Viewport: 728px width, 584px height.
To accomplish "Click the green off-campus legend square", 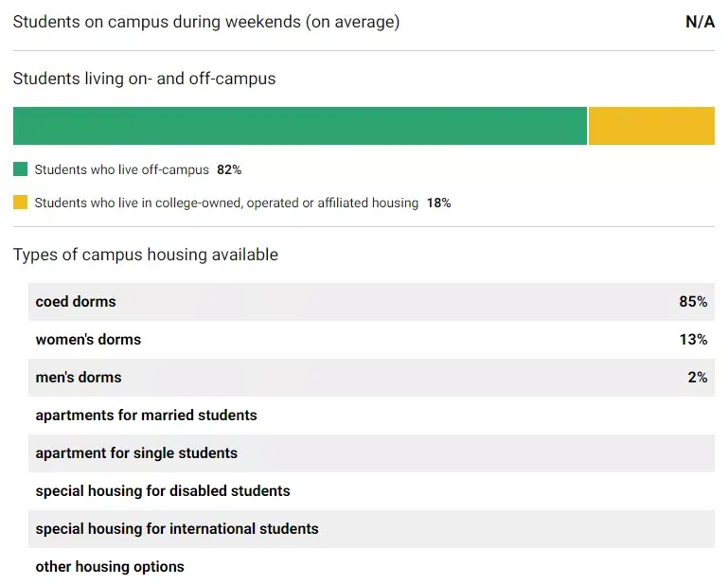I will click(20, 169).
